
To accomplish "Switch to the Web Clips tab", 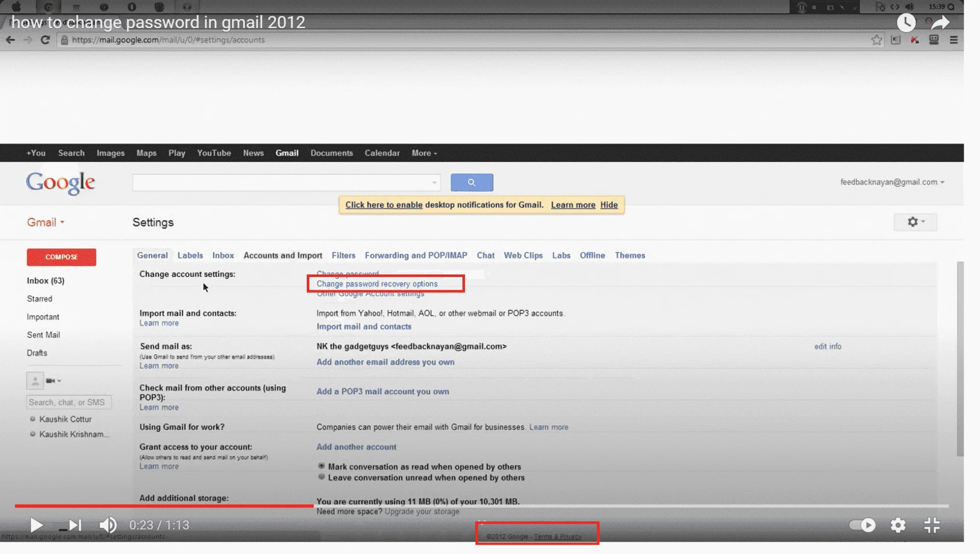I will pos(523,256).
